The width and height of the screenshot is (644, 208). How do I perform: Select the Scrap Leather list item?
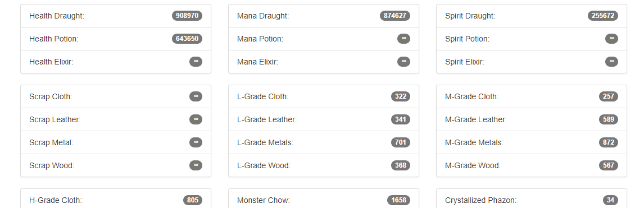tap(116, 119)
